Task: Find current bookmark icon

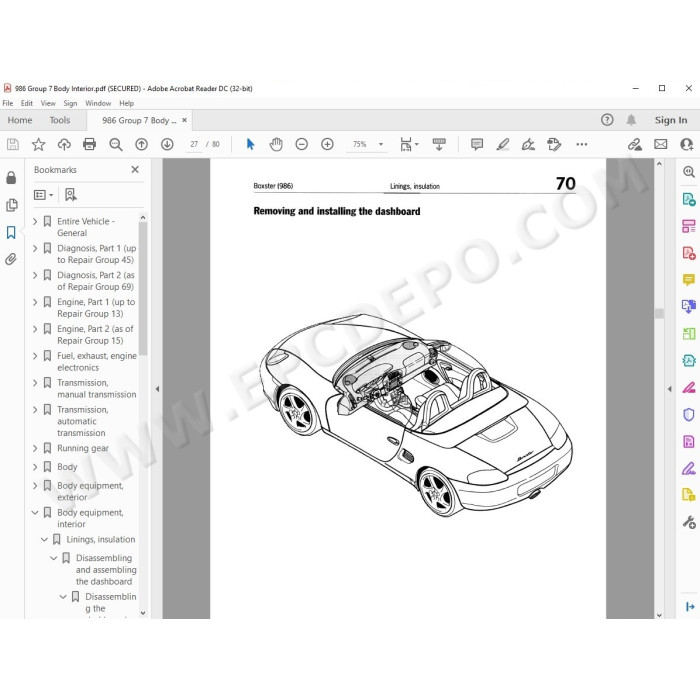Action: click(71, 195)
